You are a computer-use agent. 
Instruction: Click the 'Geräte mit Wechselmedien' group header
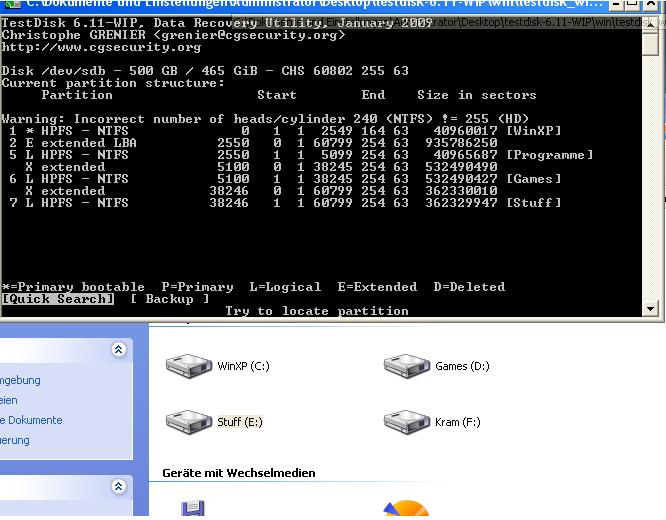click(x=239, y=473)
